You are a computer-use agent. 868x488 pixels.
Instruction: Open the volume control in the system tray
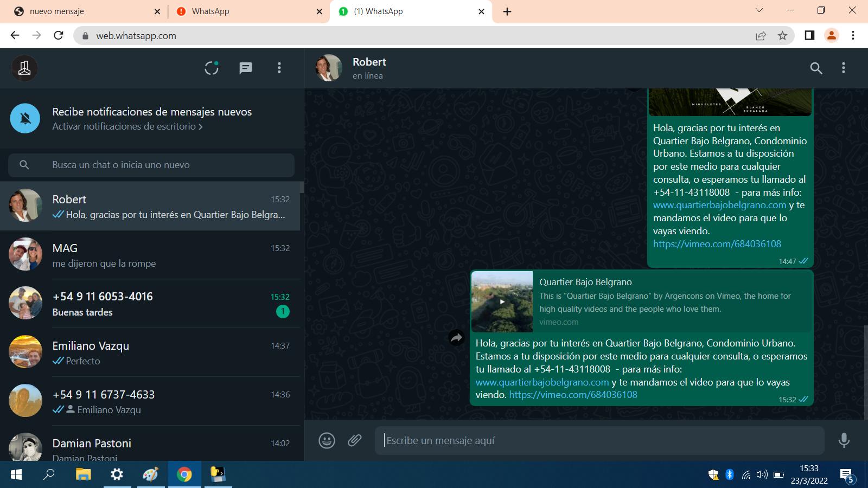[762, 475]
